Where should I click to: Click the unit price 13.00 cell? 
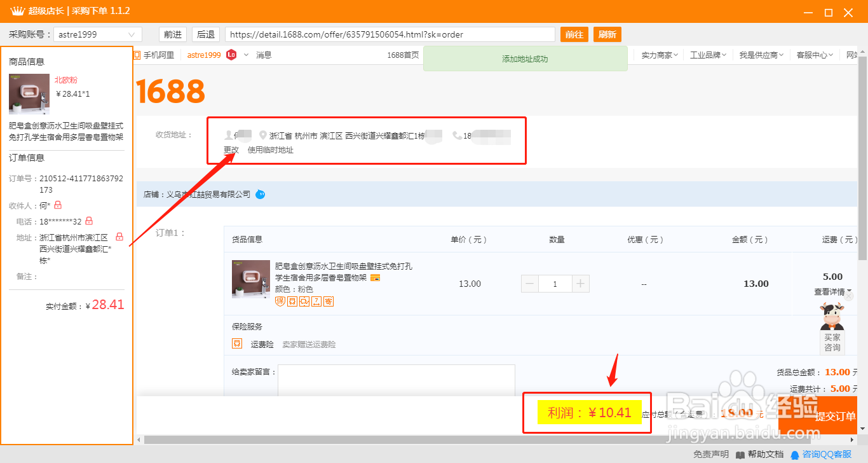[x=470, y=284]
